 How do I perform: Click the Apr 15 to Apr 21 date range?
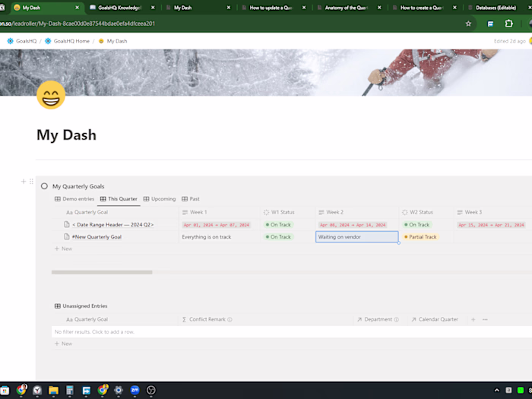click(x=491, y=225)
